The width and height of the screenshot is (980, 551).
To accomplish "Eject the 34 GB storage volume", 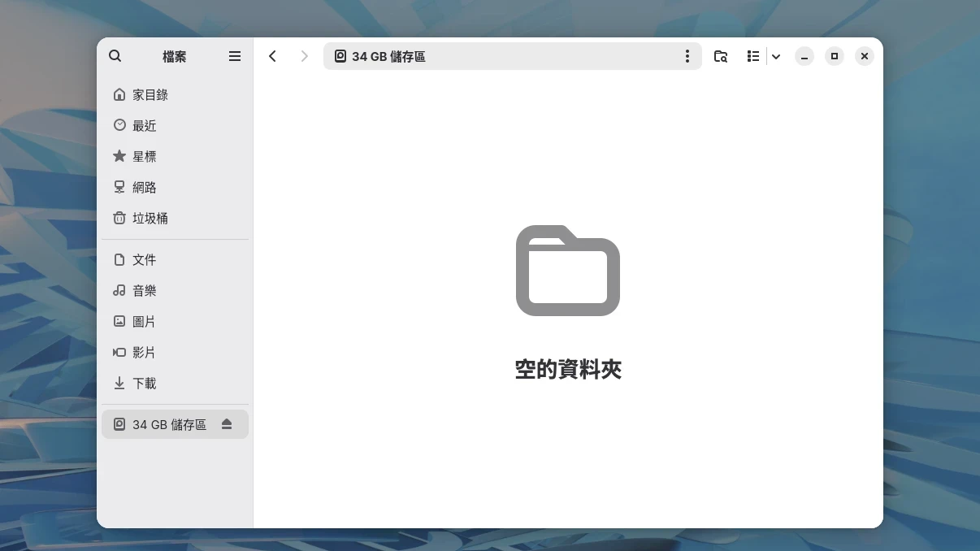I will click(227, 424).
